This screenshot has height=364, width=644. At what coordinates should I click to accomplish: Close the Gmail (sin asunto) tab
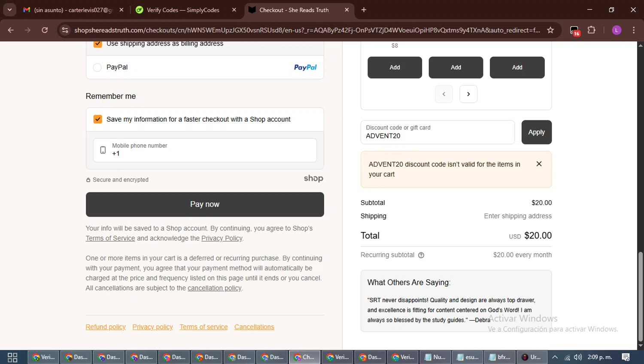122,10
